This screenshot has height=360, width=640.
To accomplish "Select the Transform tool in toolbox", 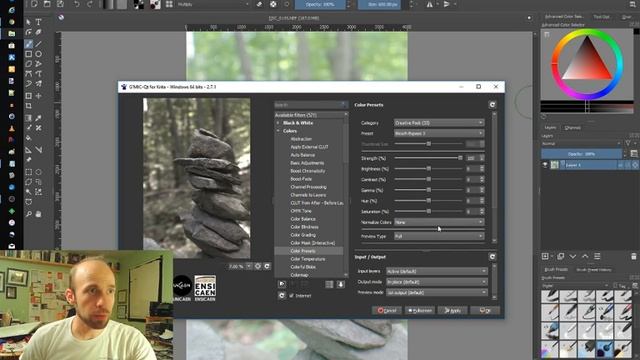I will (29, 96).
